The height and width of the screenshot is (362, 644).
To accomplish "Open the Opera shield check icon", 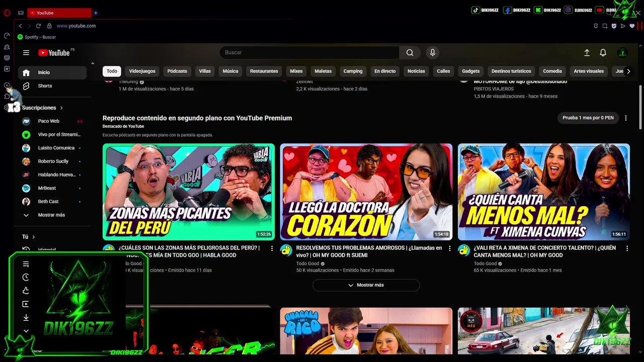I will [614, 26].
